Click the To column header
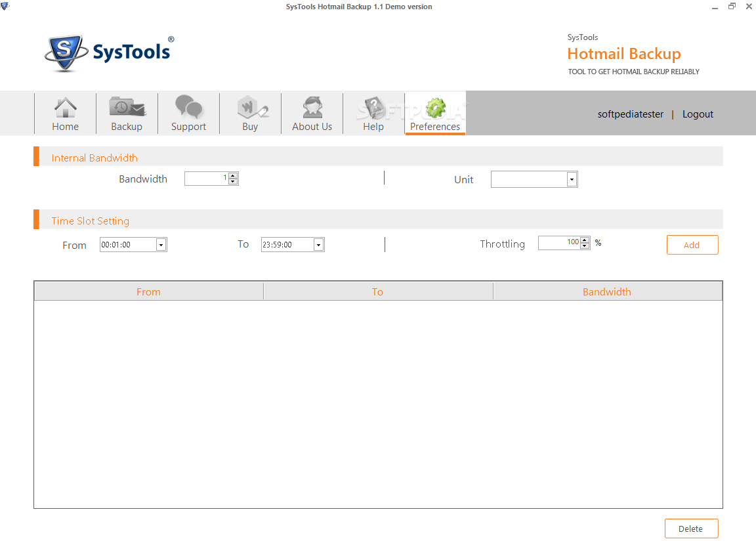 click(377, 292)
